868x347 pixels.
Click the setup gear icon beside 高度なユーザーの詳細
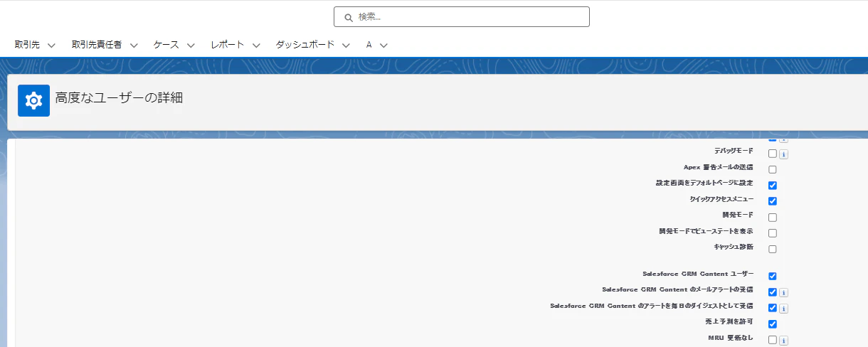pyautogui.click(x=33, y=100)
